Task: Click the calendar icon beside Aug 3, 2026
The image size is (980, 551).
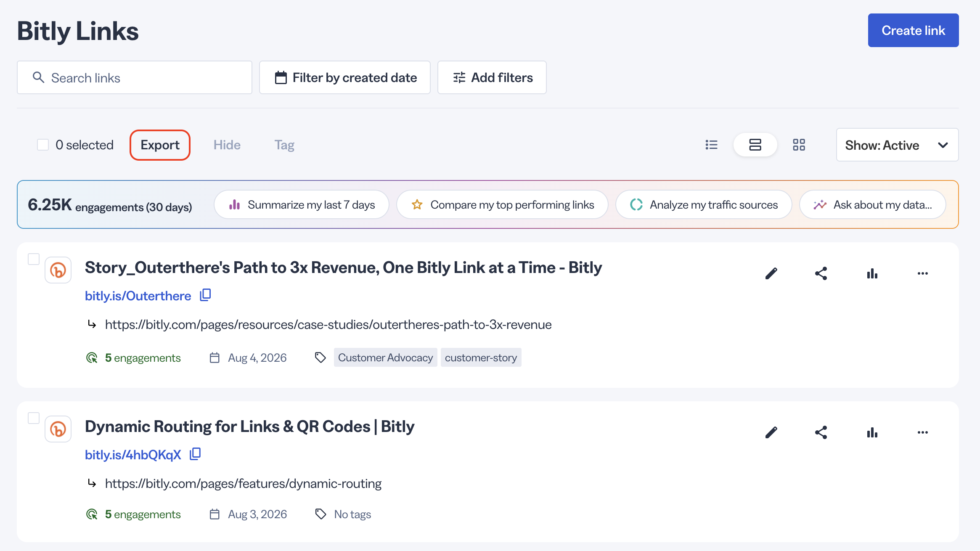Action: click(x=215, y=514)
